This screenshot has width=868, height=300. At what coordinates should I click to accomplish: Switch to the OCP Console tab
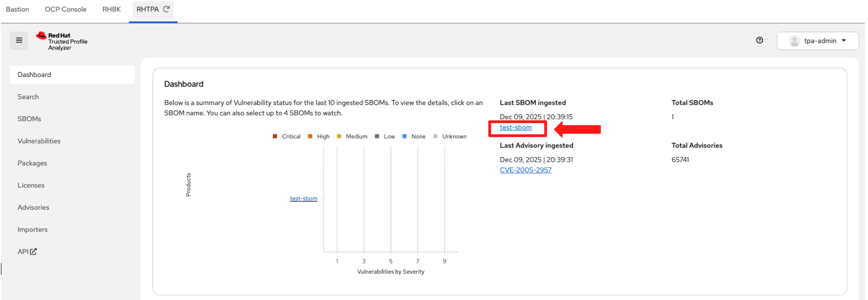[66, 9]
